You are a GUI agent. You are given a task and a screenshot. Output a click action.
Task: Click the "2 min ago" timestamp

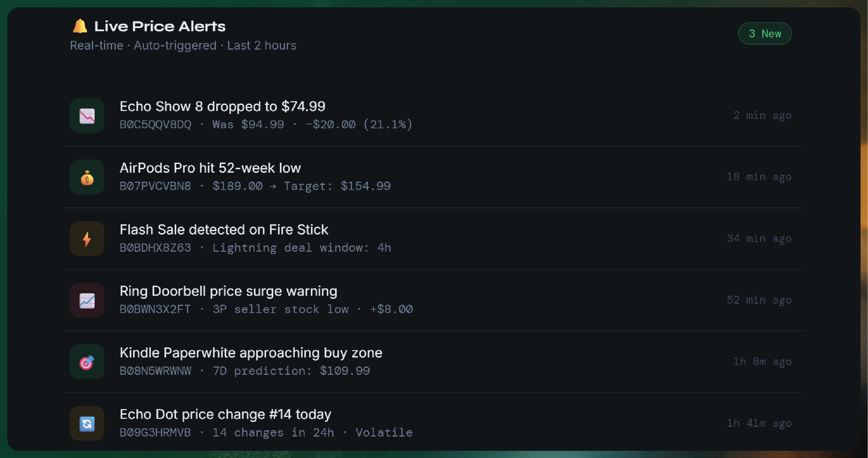pos(762,115)
